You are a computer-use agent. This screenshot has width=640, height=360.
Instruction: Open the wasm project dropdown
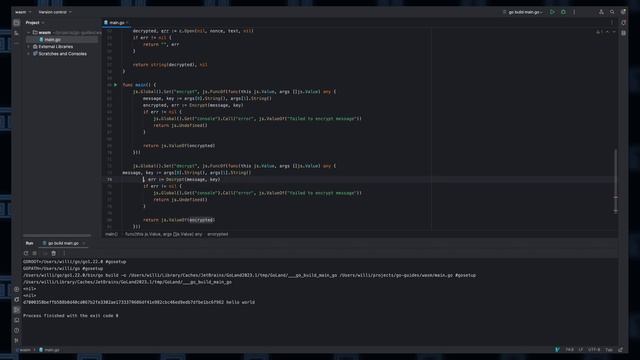[23, 12]
